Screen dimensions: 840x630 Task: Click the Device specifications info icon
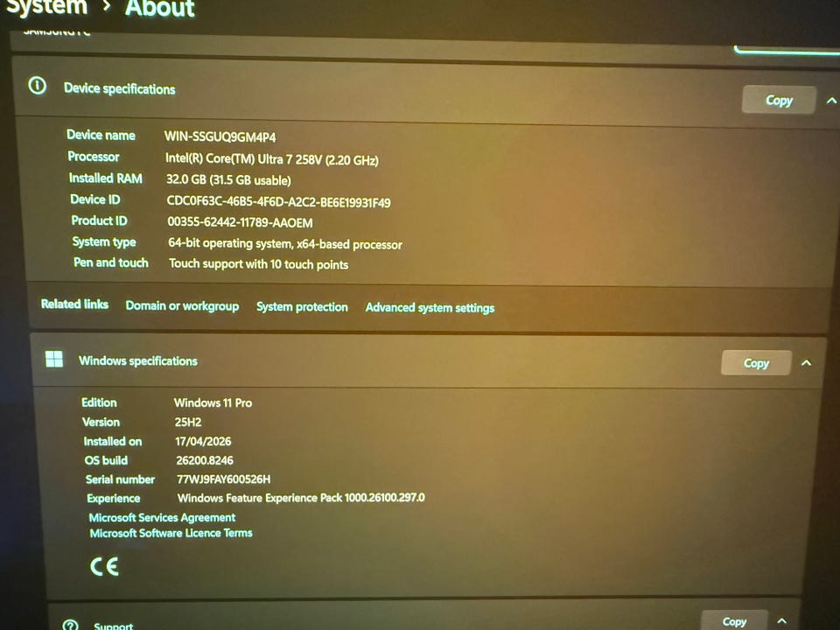pos(37,86)
